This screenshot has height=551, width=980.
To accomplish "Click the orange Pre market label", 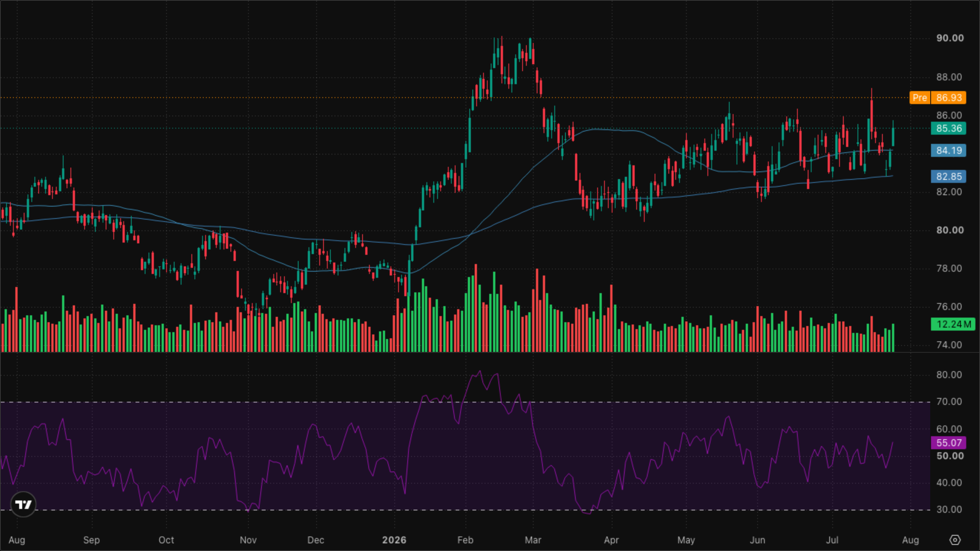I will click(920, 98).
